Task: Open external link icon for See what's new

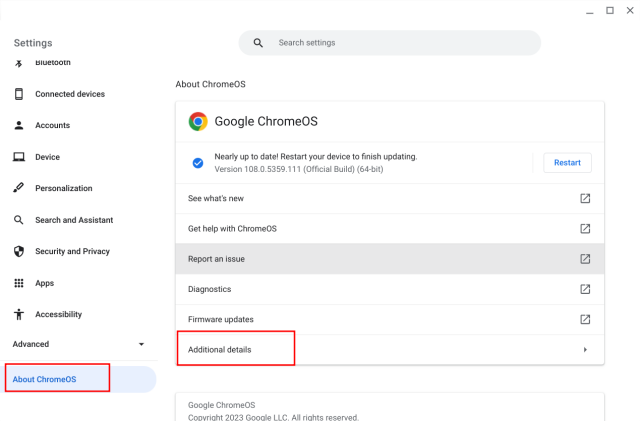Action: (x=585, y=198)
